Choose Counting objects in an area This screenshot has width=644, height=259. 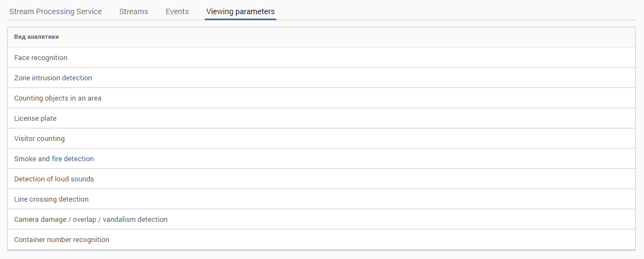point(58,98)
